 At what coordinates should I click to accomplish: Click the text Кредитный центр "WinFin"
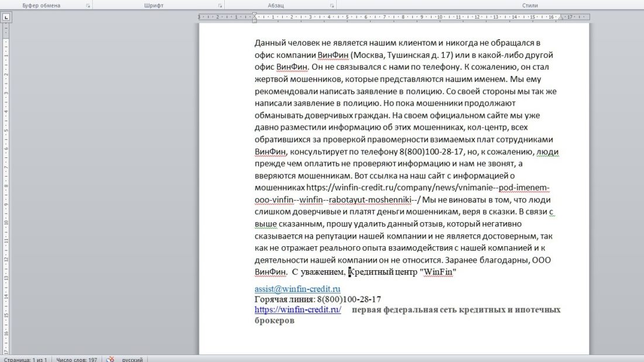point(403,272)
